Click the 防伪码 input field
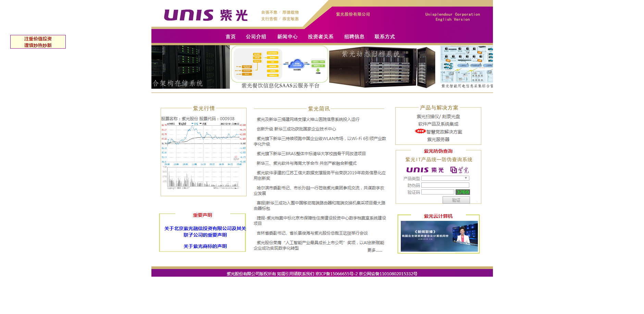 pyautogui.click(x=445, y=185)
